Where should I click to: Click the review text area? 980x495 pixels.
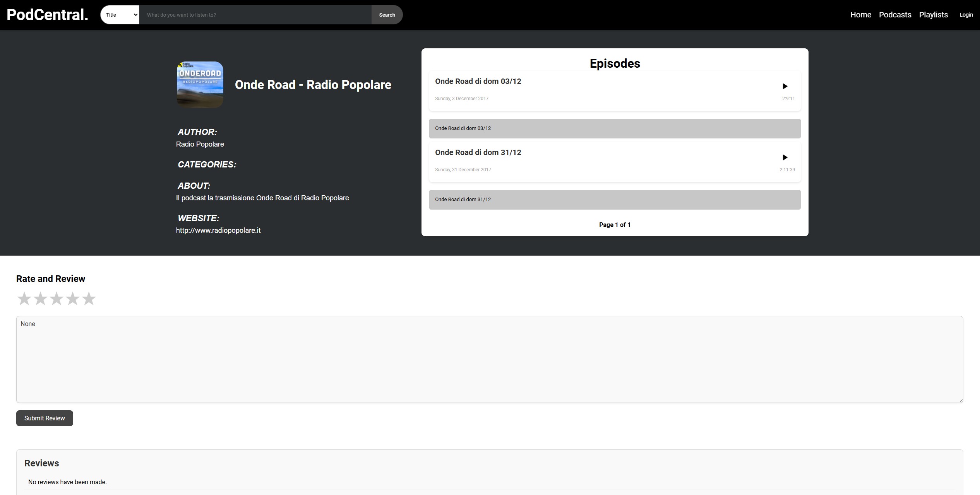click(490, 359)
